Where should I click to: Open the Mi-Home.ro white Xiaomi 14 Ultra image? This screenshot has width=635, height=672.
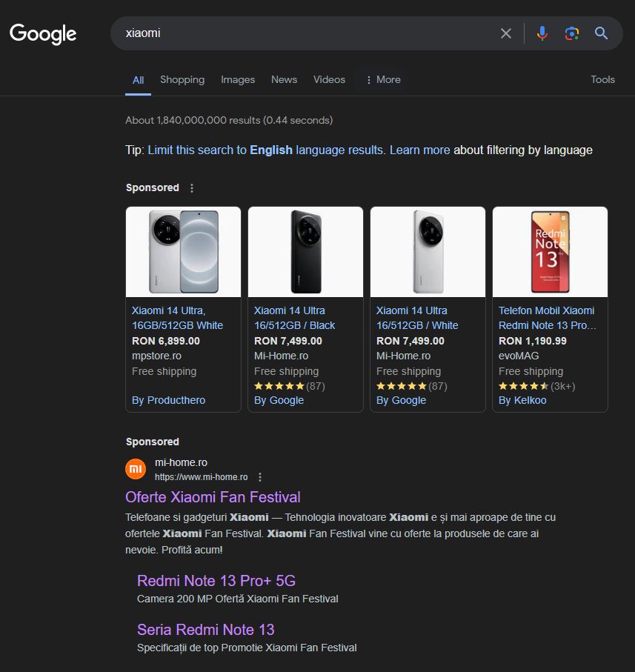(x=428, y=252)
